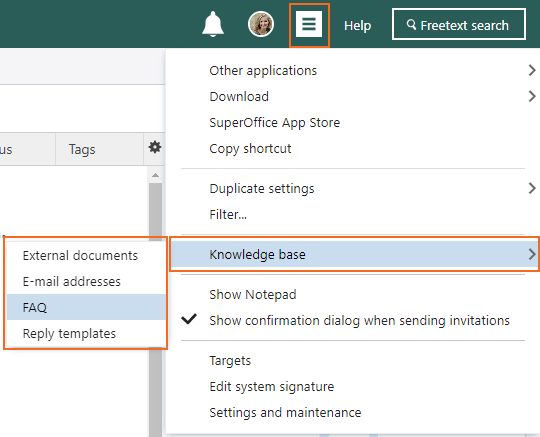The height and width of the screenshot is (437, 540).
Task: Expand Other applications submenu arrow
Action: tap(532, 70)
